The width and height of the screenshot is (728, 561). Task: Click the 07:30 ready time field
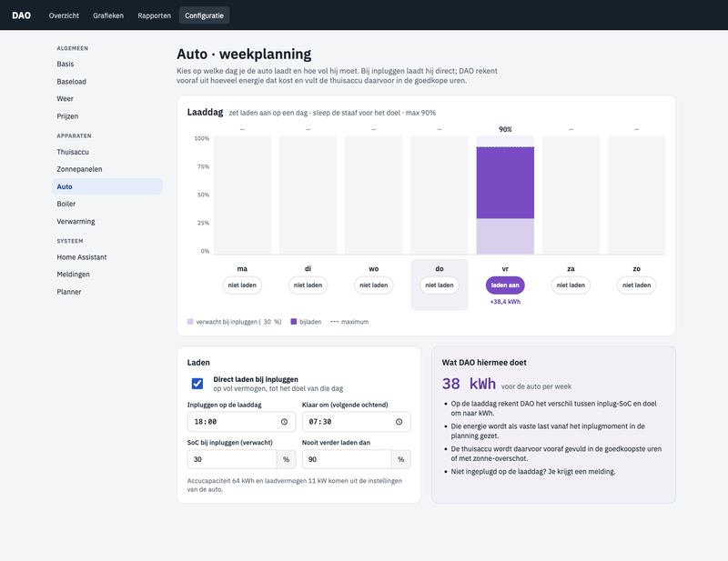pyautogui.click(x=356, y=422)
